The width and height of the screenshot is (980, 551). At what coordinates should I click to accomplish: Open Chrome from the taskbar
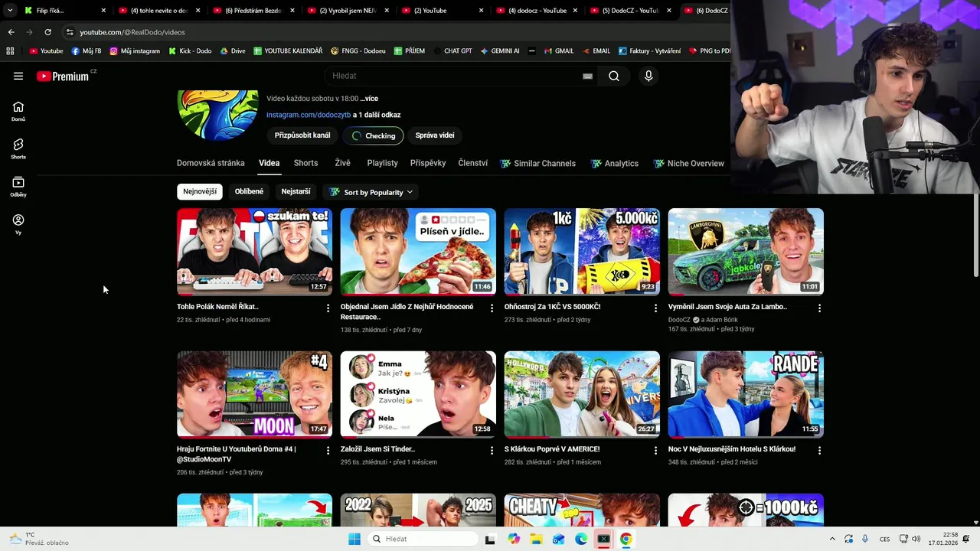[x=626, y=539]
